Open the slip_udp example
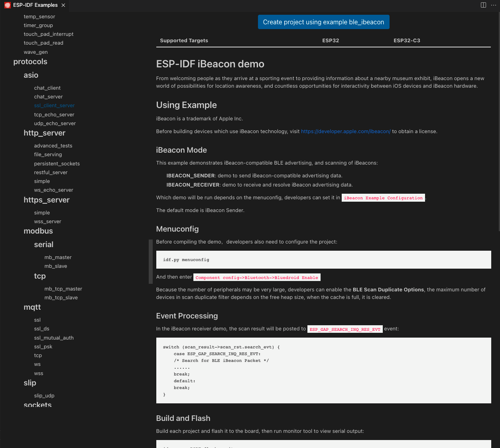 (x=44, y=395)
